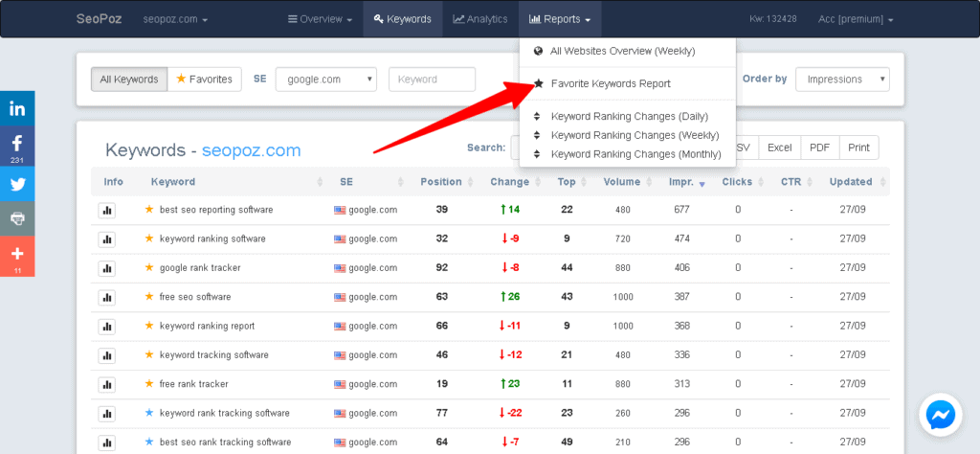The height and width of the screenshot is (454, 980).
Task: Export the table as PDF
Action: pyautogui.click(x=819, y=148)
